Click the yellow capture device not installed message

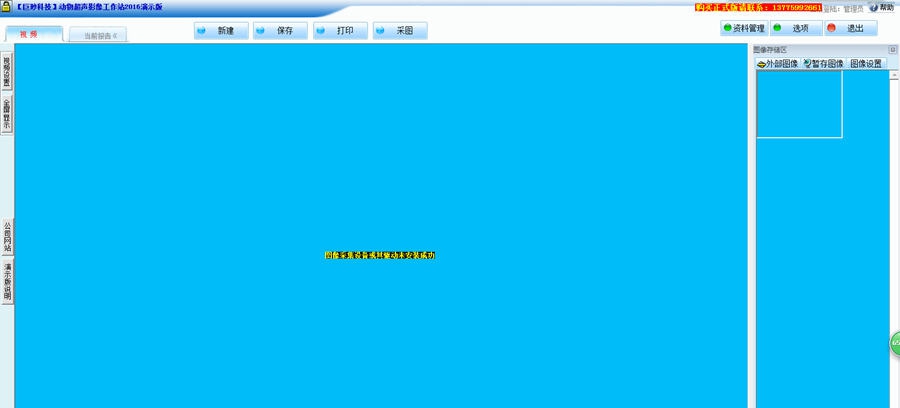tap(380, 255)
